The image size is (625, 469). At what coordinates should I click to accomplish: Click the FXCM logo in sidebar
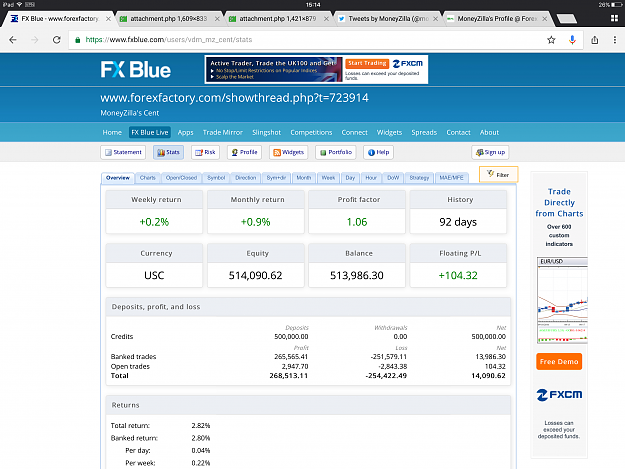coord(559,394)
